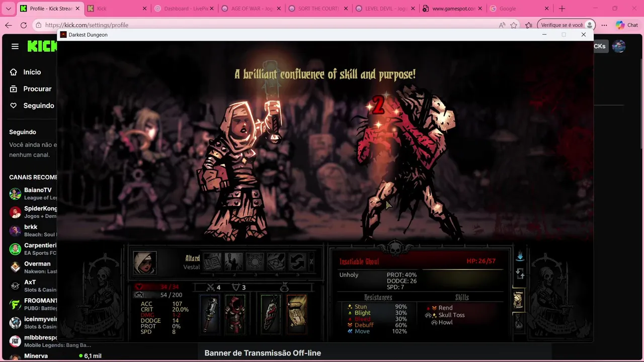
Task: Click the Kick user avatar icon
Action: click(x=619, y=46)
